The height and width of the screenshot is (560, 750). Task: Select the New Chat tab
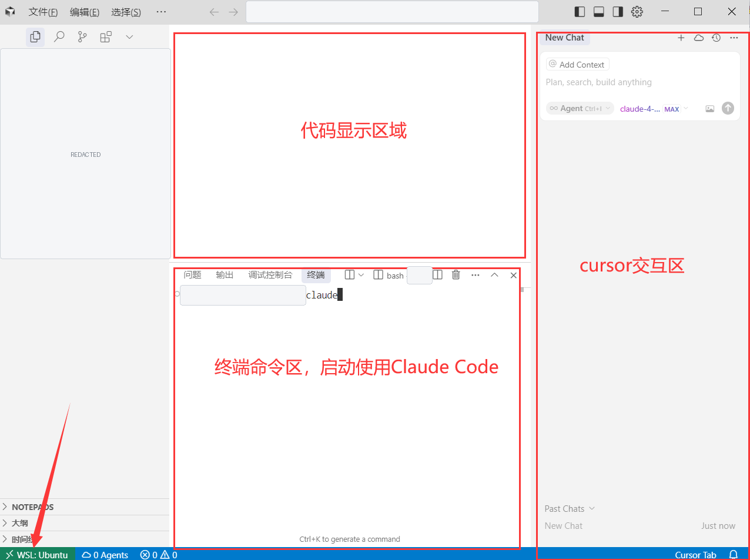(564, 38)
